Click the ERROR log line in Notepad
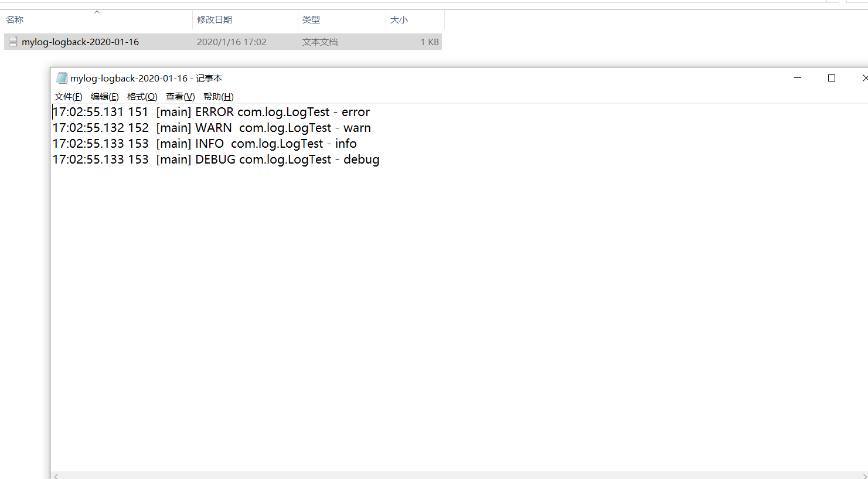The image size is (868, 479). (212, 112)
